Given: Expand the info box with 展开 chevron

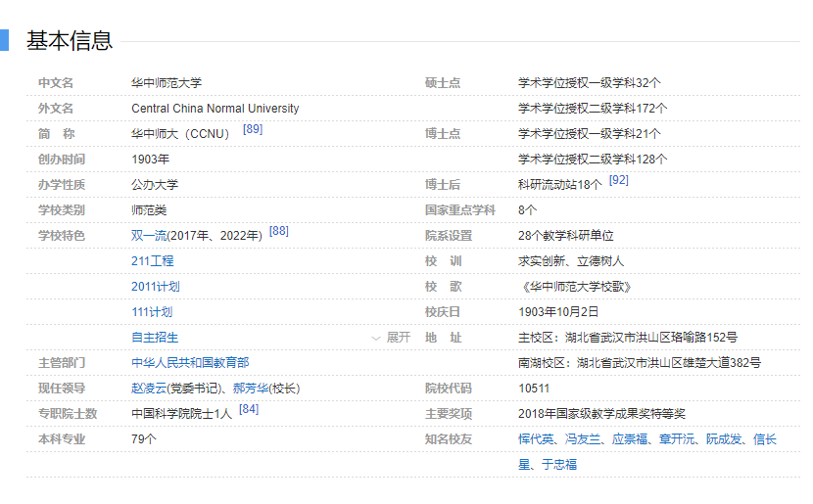Looking at the screenshot, I should [x=391, y=338].
